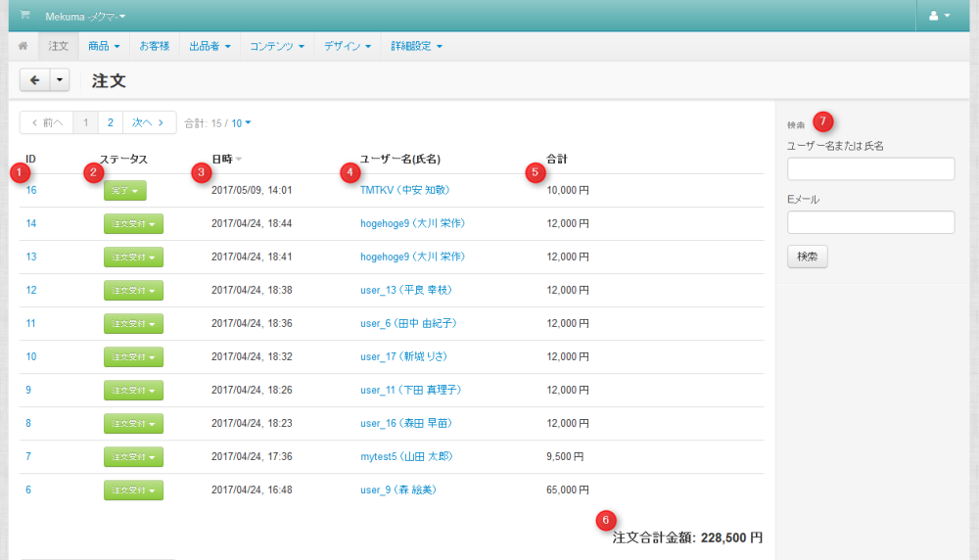Open the 商品 menu
The width and height of the screenshot is (979, 560).
(104, 46)
